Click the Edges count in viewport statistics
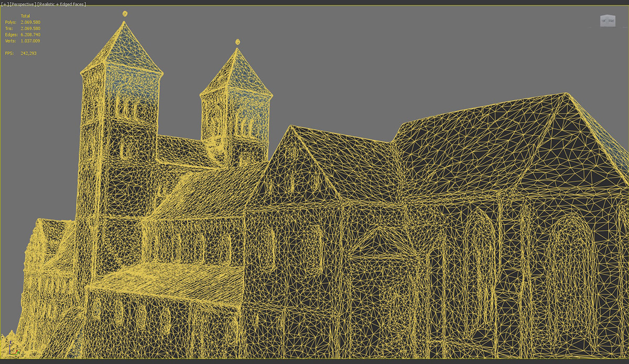 [30, 35]
